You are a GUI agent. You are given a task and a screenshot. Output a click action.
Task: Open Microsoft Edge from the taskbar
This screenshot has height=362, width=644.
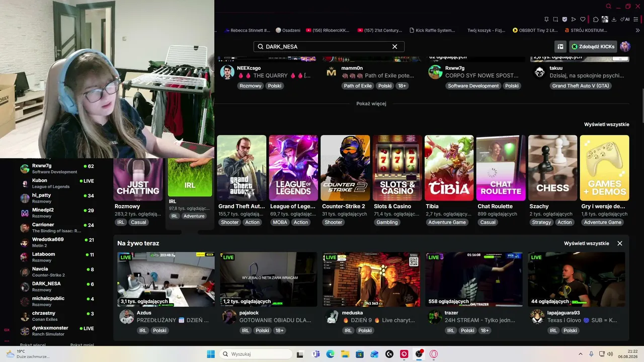tap(331, 354)
